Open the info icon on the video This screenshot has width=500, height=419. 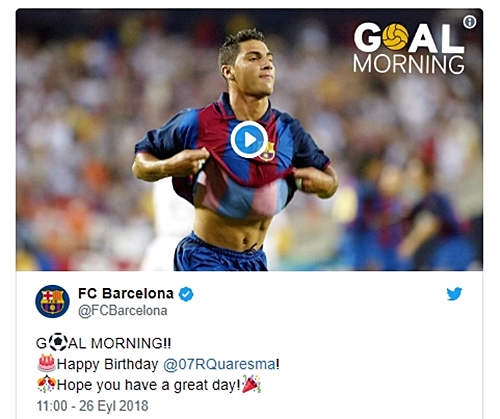470,22
